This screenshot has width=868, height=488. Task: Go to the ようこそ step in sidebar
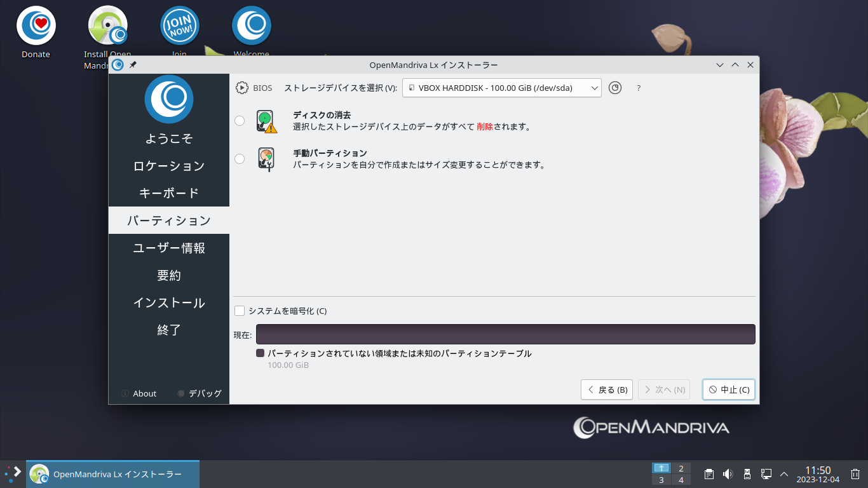[x=169, y=138]
